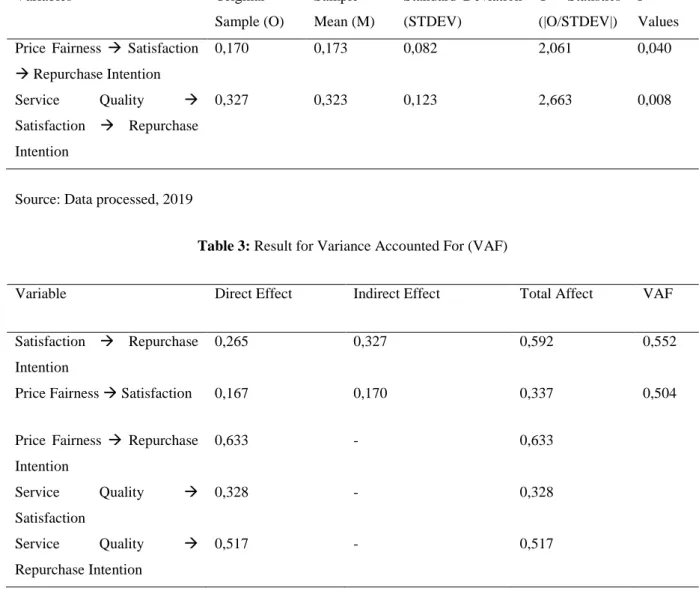The height and width of the screenshot is (609, 699).
Task: Click direct effect value 0,265
Action: (x=231, y=342)
